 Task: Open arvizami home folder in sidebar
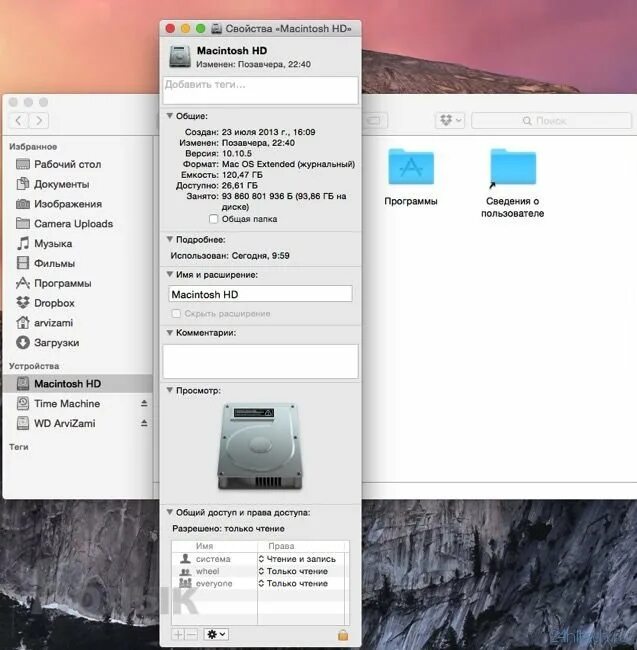pos(45,323)
